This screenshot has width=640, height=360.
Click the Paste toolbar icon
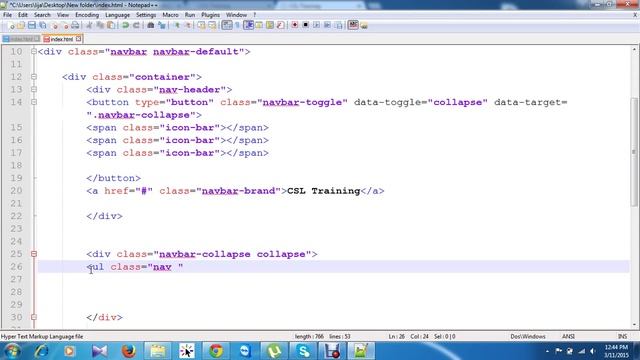coord(111,25)
